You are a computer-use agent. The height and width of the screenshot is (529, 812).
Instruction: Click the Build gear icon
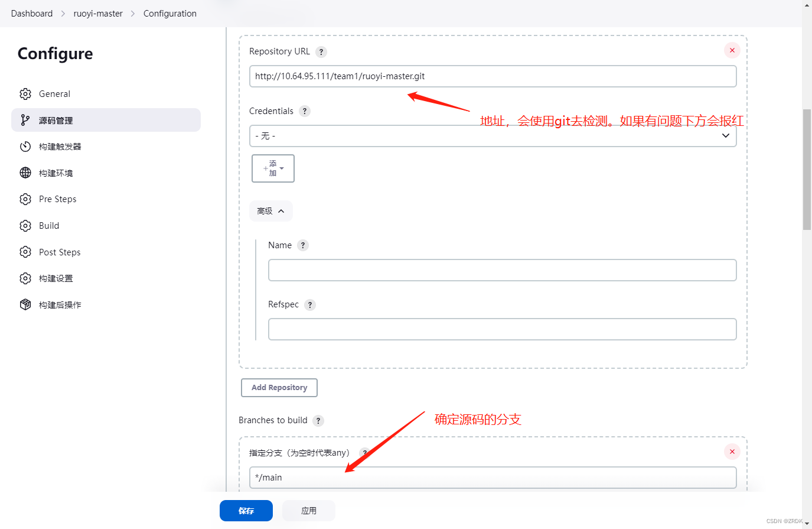[x=25, y=226]
